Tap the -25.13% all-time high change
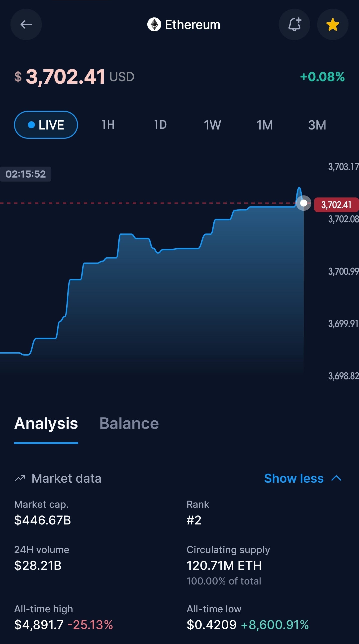The height and width of the screenshot is (644, 359). click(90, 625)
